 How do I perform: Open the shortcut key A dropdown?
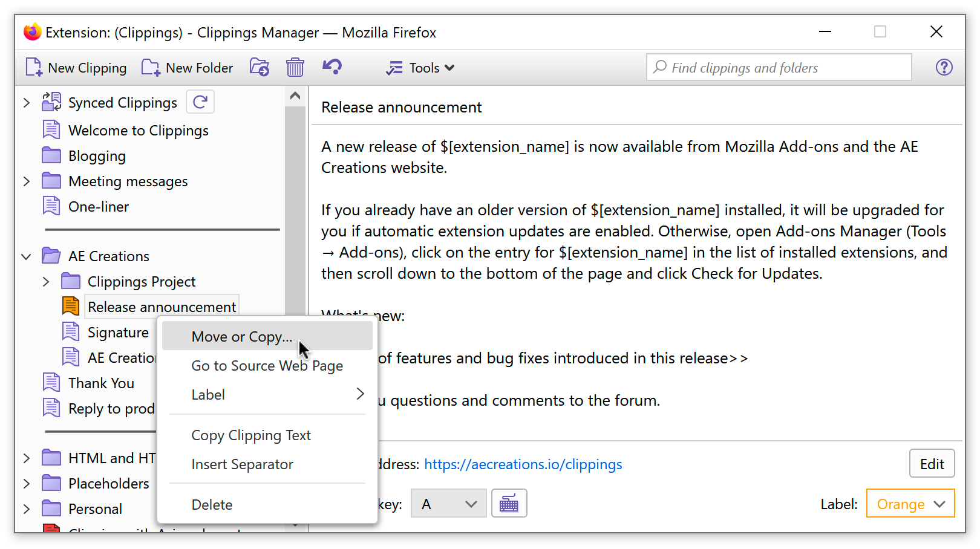click(448, 504)
